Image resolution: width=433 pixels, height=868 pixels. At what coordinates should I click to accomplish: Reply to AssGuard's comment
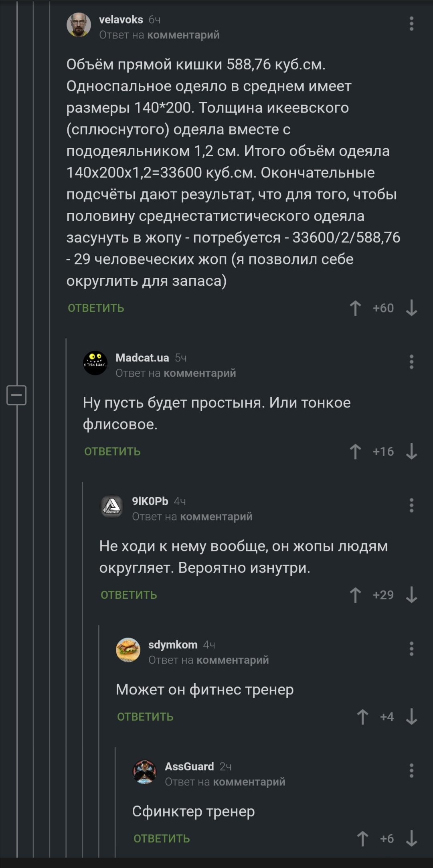[x=162, y=839]
